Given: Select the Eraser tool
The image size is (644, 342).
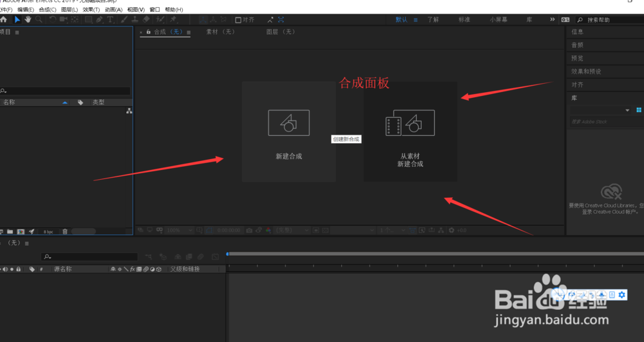Looking at the screenshot, I should click(146, 19).
